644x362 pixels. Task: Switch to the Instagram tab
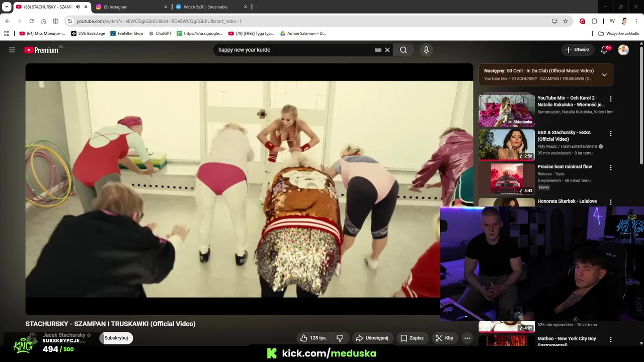(131, 7)
